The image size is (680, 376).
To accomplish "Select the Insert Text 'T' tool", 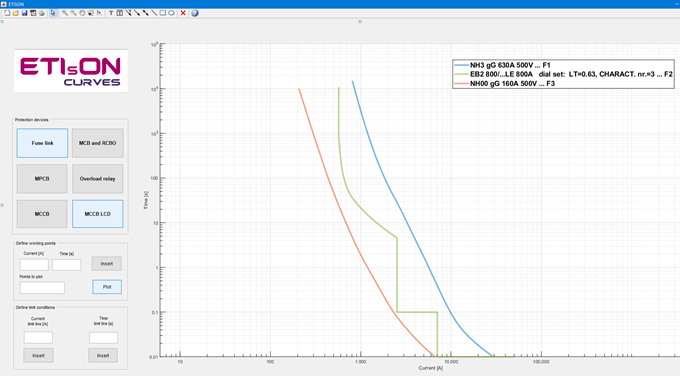I will (111, 13).
